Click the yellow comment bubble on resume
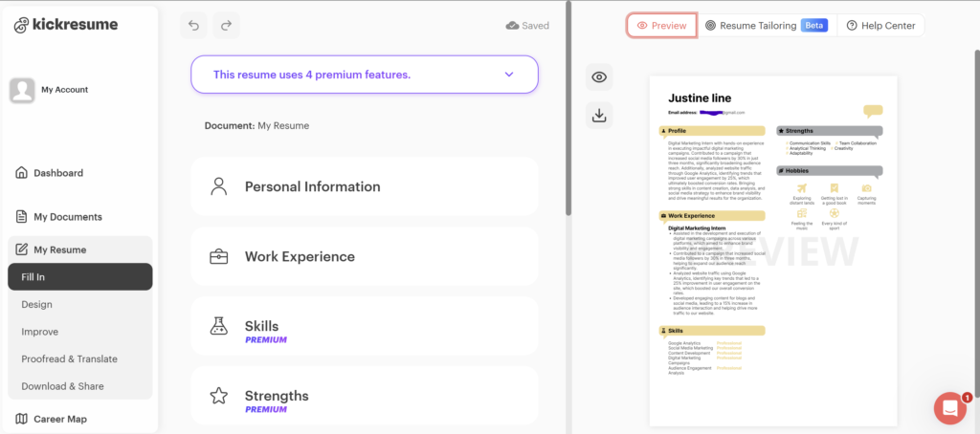The width and height of the screenshot is (980, 434). (873, 111)
